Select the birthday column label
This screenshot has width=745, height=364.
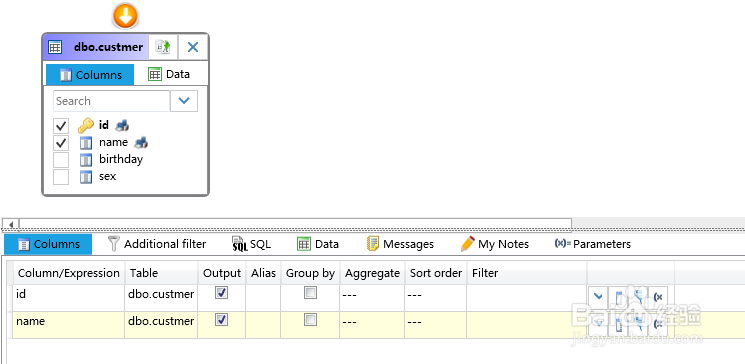121,159
